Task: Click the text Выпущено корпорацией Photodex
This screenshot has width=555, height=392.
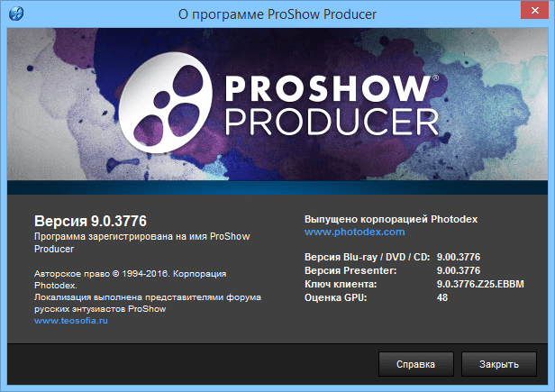Action: point(391,219)
